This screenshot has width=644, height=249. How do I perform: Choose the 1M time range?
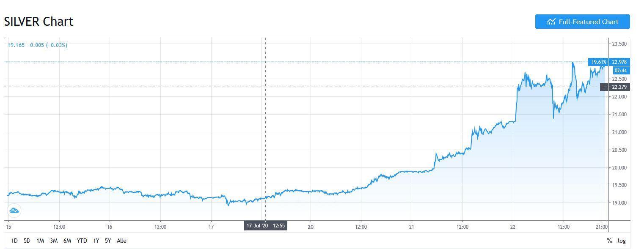click(x=40, y=241)
